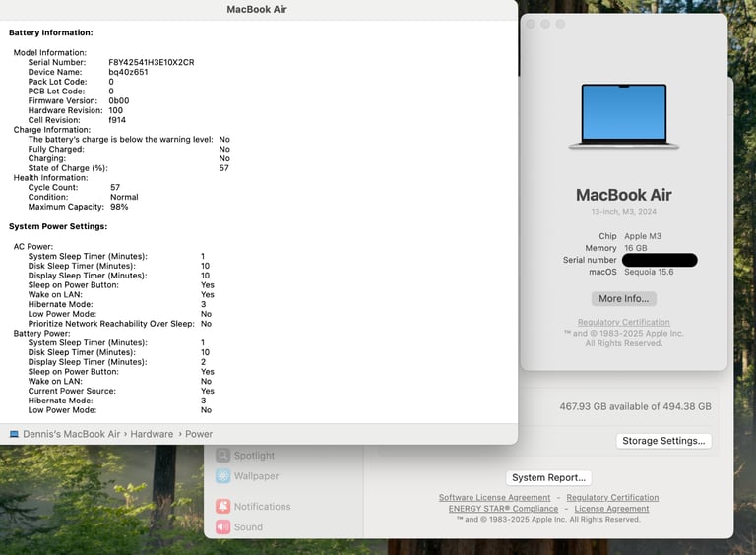Image resolution: width=756 pixels, height=555 pixels.
Task: Click the MacBook Air window title
Action: coord(257,9)
